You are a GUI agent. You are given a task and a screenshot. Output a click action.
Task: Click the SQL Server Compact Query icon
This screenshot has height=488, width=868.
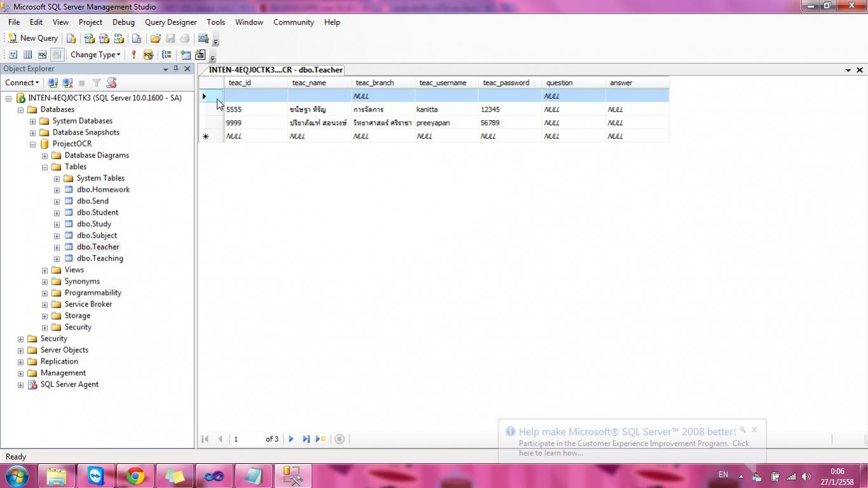[137, 38]
